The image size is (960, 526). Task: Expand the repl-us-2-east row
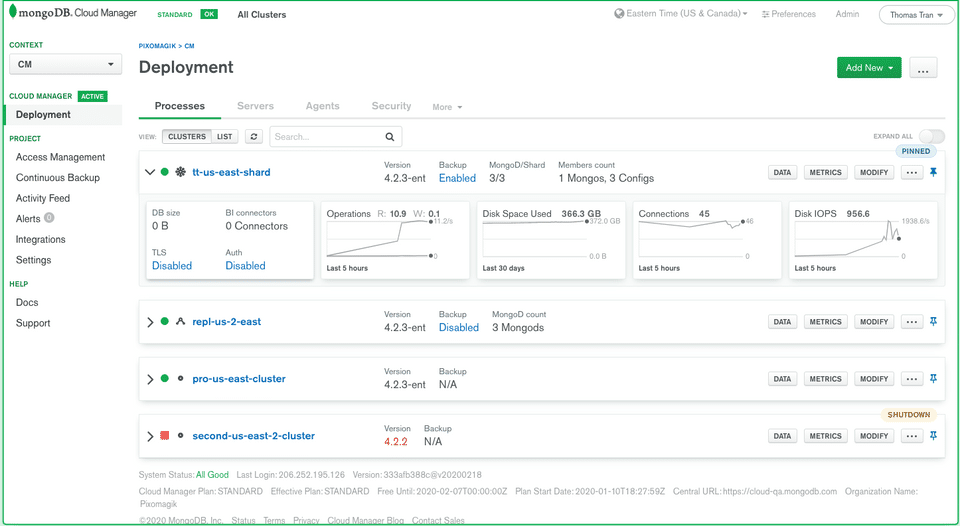(x=150, y=322)
